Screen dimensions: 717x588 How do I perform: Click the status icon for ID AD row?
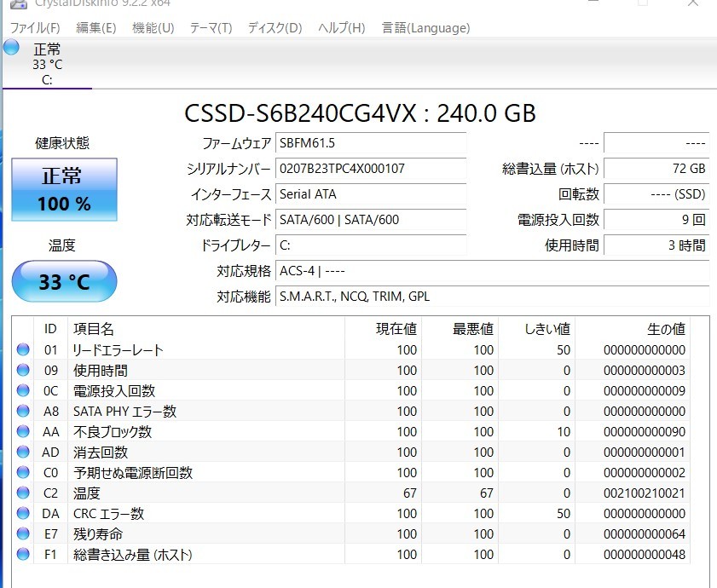(23, 452)
